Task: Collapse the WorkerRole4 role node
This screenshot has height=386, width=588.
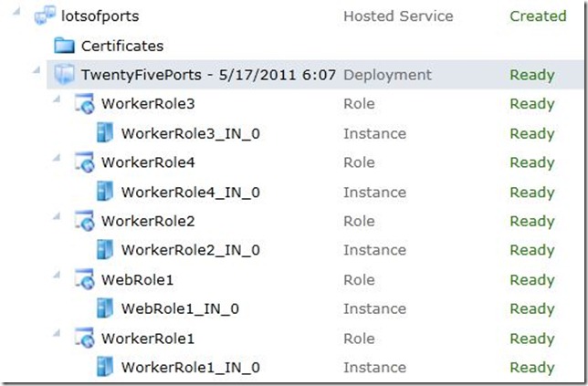Action: 58,159
